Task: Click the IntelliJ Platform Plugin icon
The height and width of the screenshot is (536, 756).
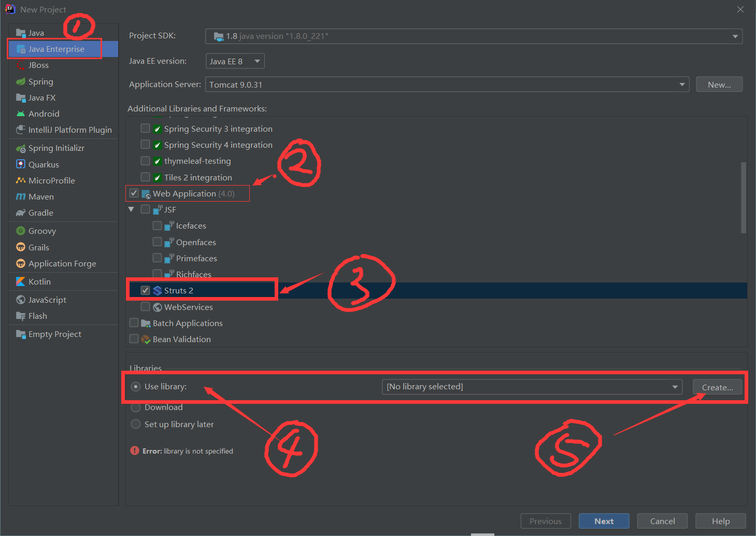Action: click(x=21, y=130)
